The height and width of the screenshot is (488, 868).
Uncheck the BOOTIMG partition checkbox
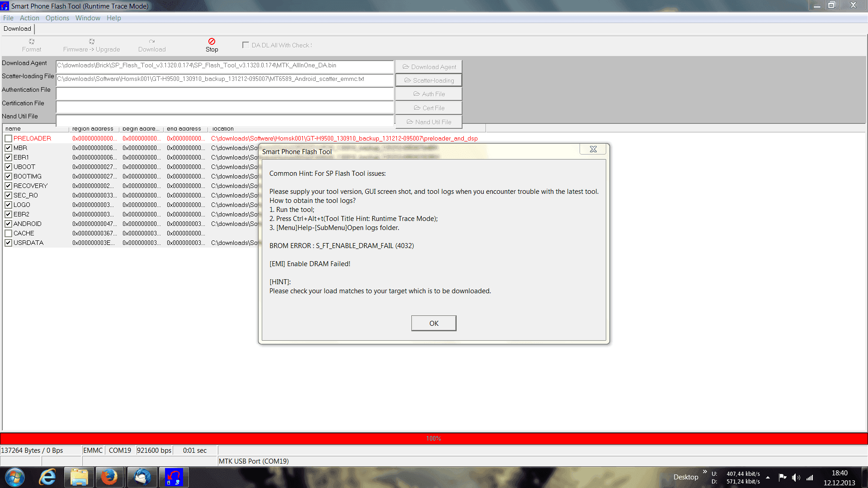click(x=8, y=176)
